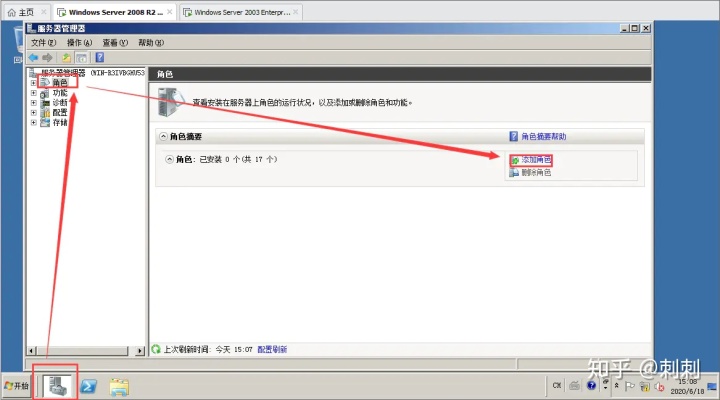Select the 角色 node in the tree
Screen dimensions: 720x400
coord(60,83)
